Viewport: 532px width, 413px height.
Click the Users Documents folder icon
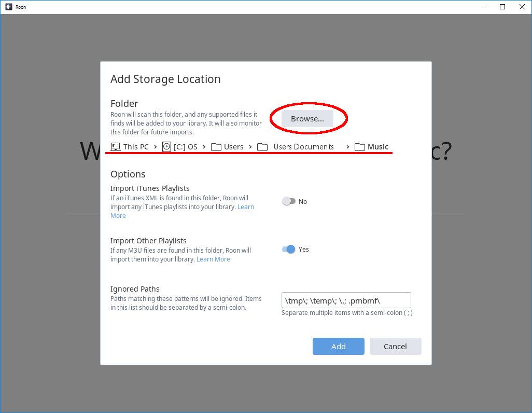pos(262,147)
